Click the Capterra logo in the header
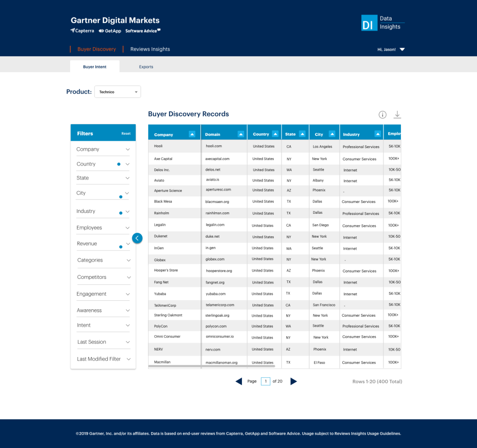The width and height of the screenshot is (477, 448). click(x=82, y=30)
